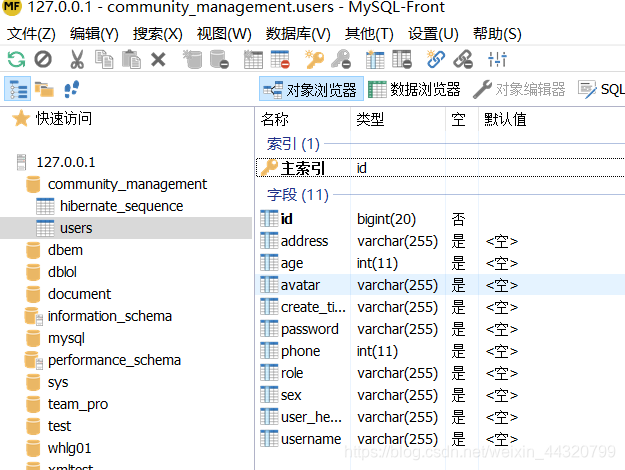
Task: Open the 设置(U) menu
Action: click(x=433, y=34)
